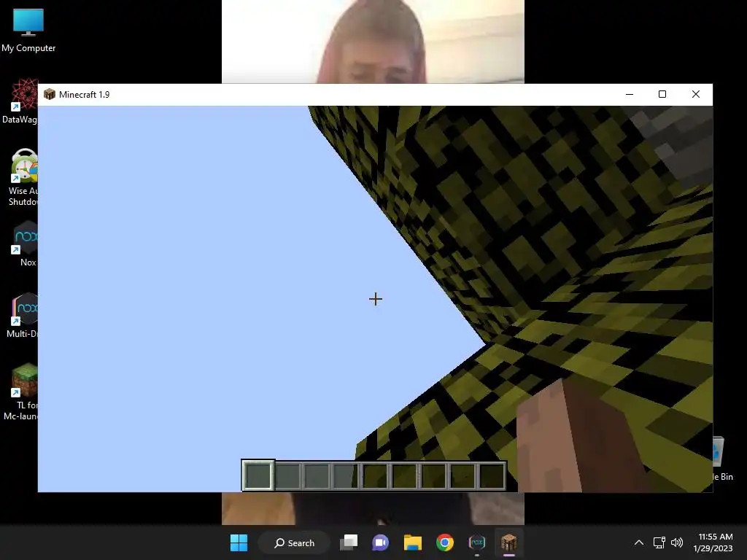Select the fifth hotbar slot
This screenshot has height=560, width=747.
coord(375,475)
